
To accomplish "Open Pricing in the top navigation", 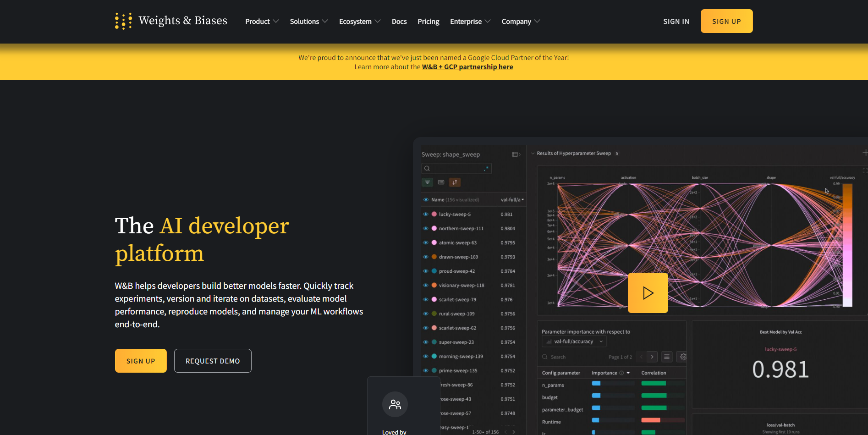I will coord(429,22).
